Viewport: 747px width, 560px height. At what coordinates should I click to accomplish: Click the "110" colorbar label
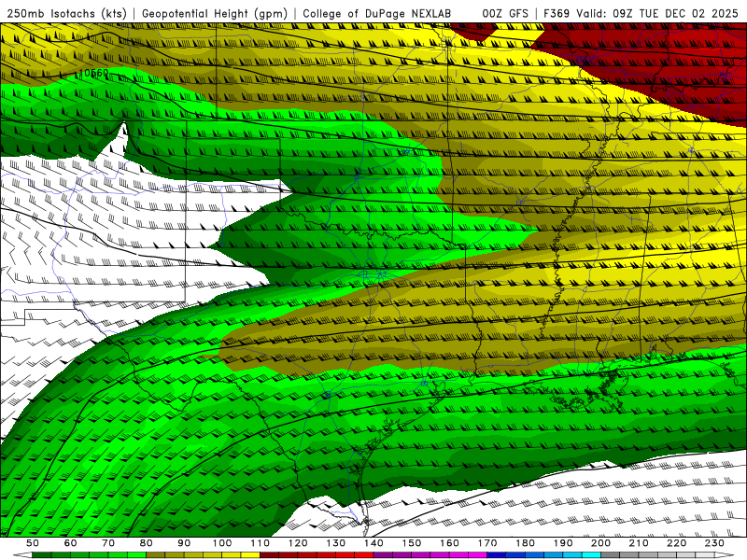261,543
